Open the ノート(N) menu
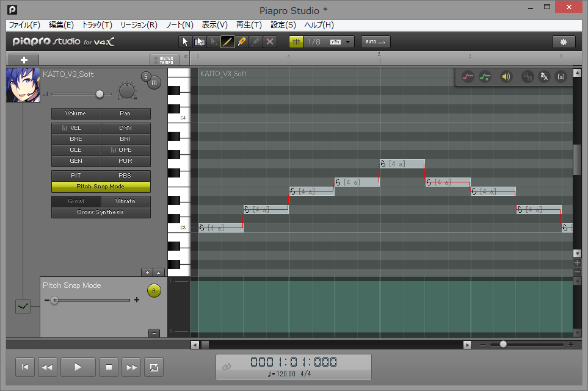588x391 pixels. [x=180, y=25]
